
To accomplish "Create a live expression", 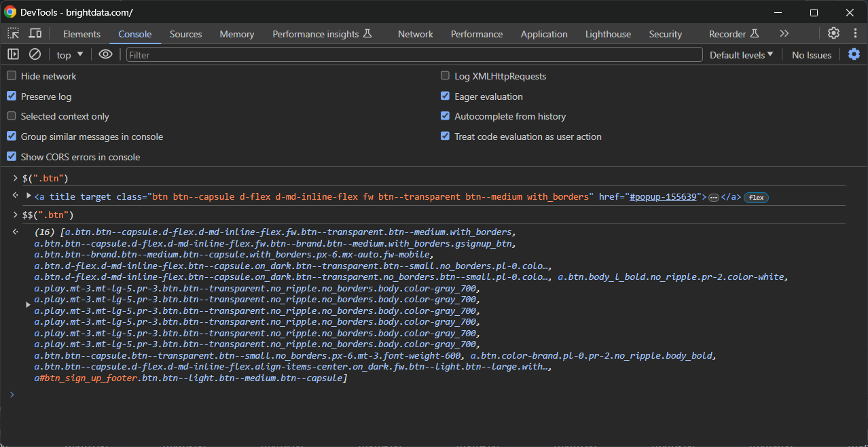I will pos(105,54).
